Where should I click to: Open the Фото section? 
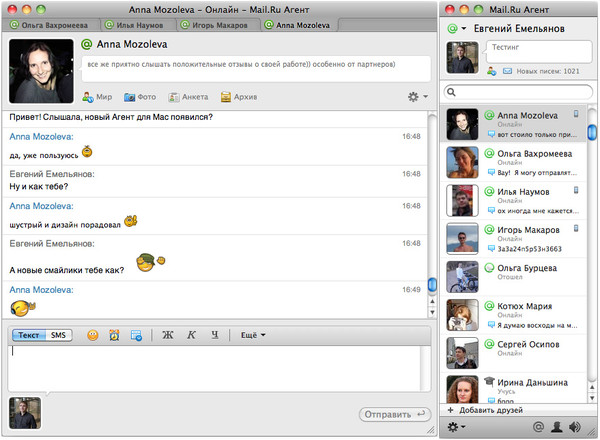click(140, 97)
